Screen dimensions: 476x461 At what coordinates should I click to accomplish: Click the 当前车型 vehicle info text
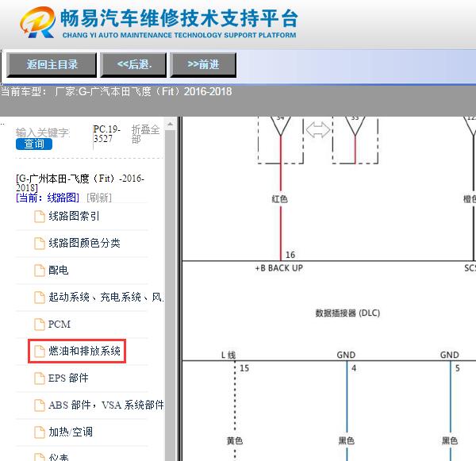coord(117,91)
